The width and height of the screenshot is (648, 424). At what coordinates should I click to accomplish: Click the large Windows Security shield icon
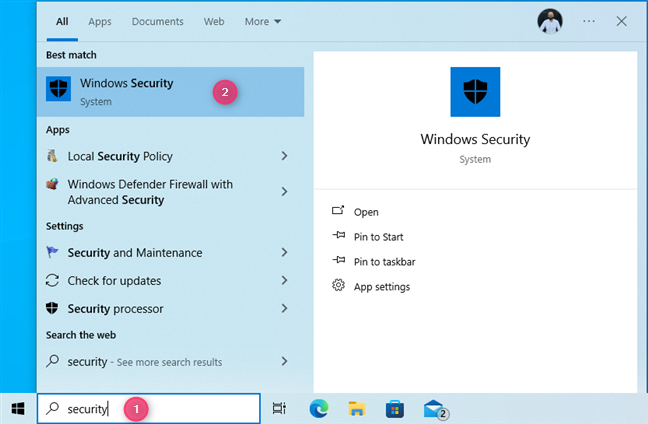click(x=475, y=92)
